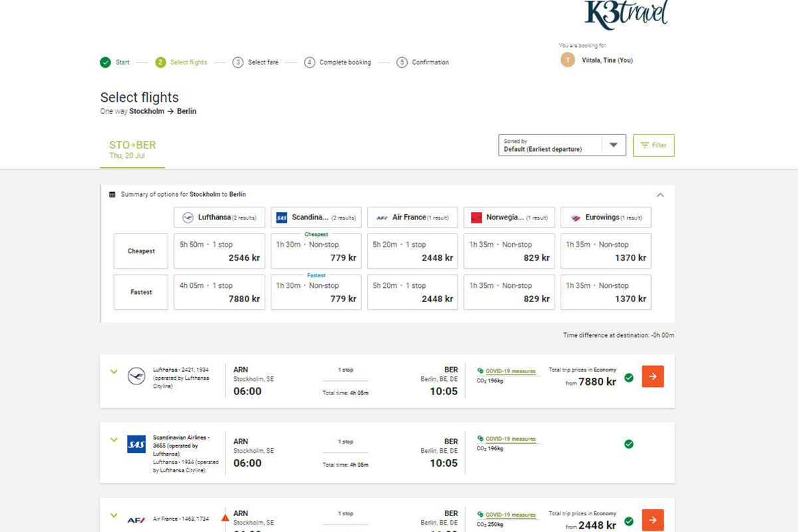Click the Cheapest row label
798x532 pixels.
[141, 251]
